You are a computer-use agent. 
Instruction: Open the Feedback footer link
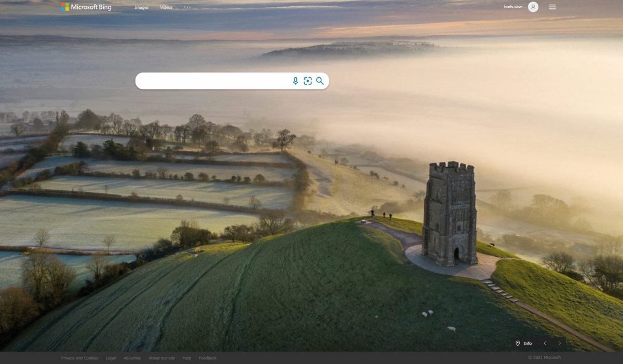208,358
